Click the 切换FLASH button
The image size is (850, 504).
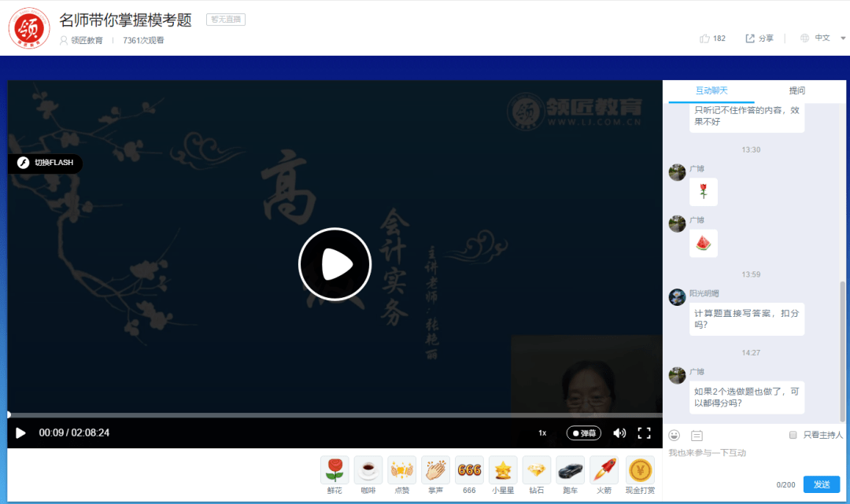click(46, 163)
